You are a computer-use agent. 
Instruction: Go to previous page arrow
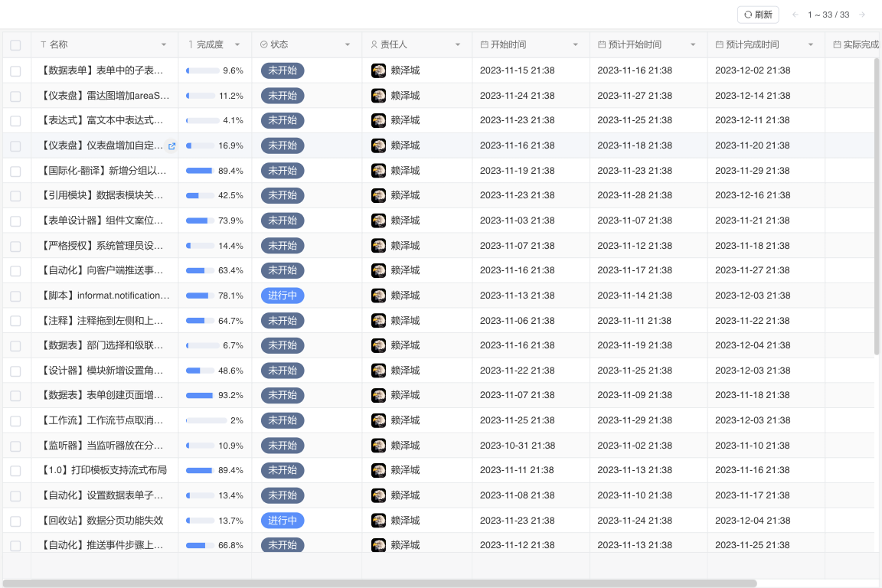pos(795,15)
